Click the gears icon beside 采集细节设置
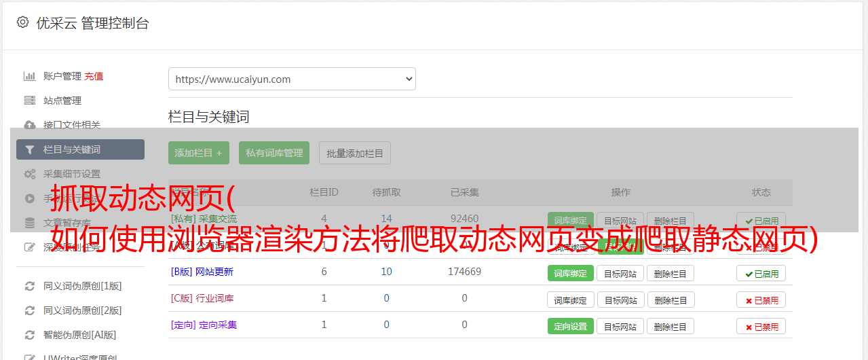868x360 pixels. pyautogui.click(x=30, y=174)
